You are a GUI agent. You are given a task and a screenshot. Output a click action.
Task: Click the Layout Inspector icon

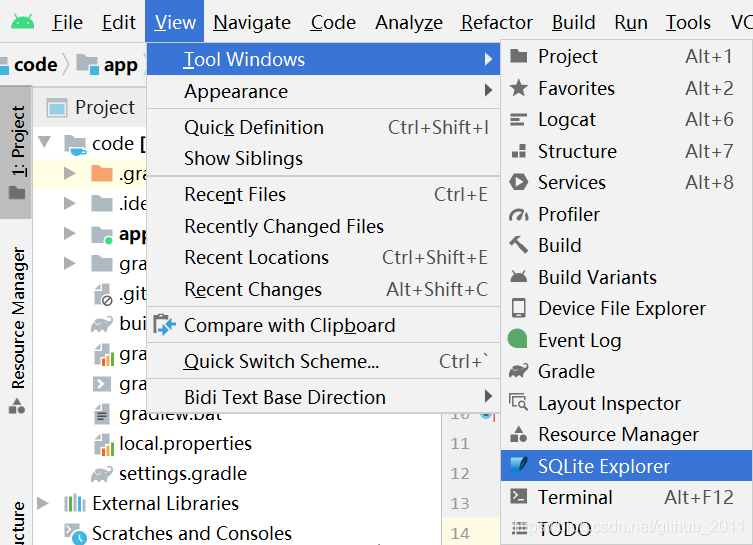(519, 403)
